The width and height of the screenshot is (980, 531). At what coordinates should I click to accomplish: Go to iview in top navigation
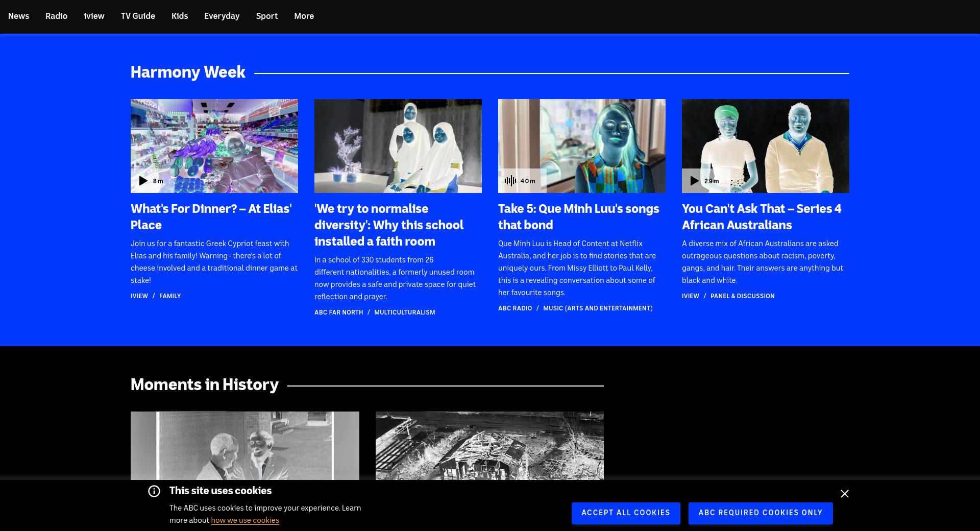click(94, 16)
